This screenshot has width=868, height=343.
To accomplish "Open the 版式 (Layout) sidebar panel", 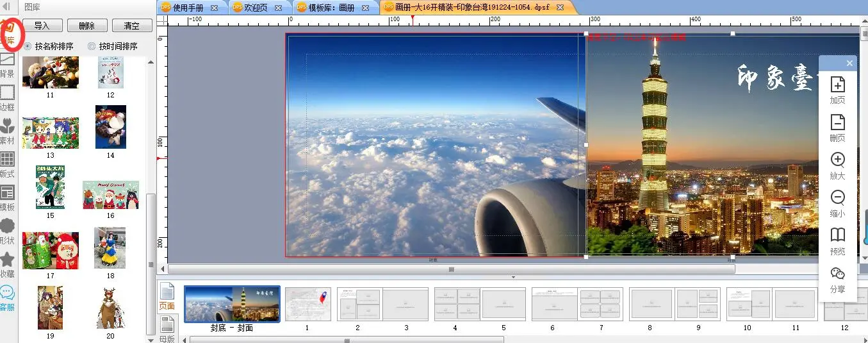I will (x=7, y=163).
